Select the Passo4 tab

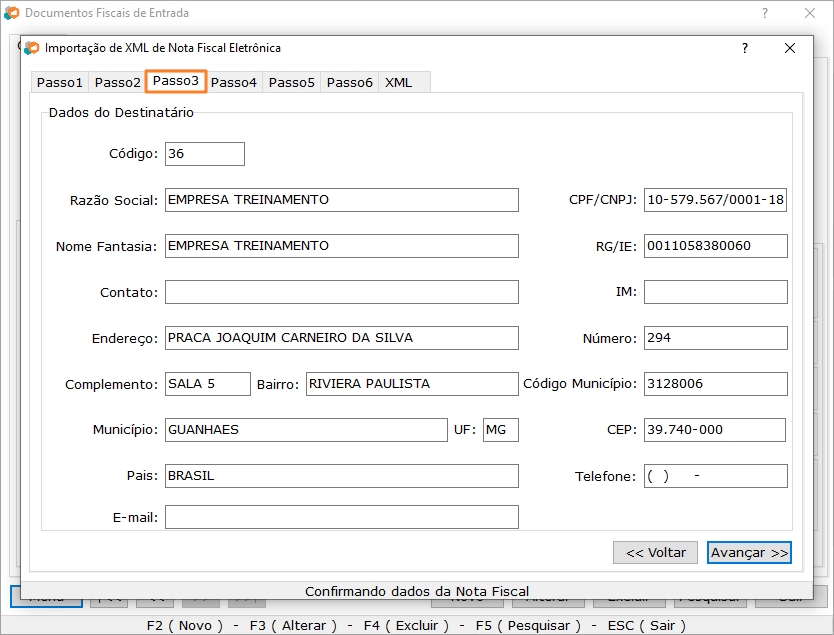pyautogui.click(x=233, y=82)
